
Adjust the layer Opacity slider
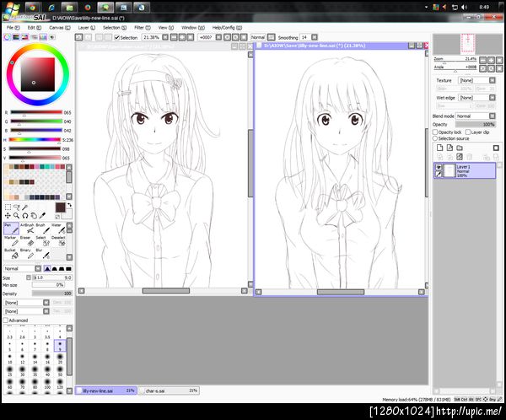tap(476, 124)
